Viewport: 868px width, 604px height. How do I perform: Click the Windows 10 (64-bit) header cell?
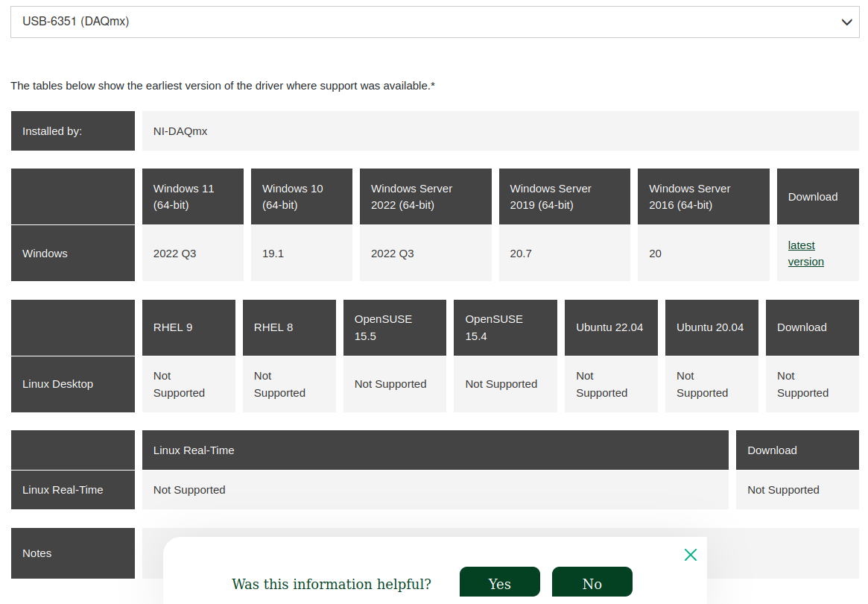301,197
